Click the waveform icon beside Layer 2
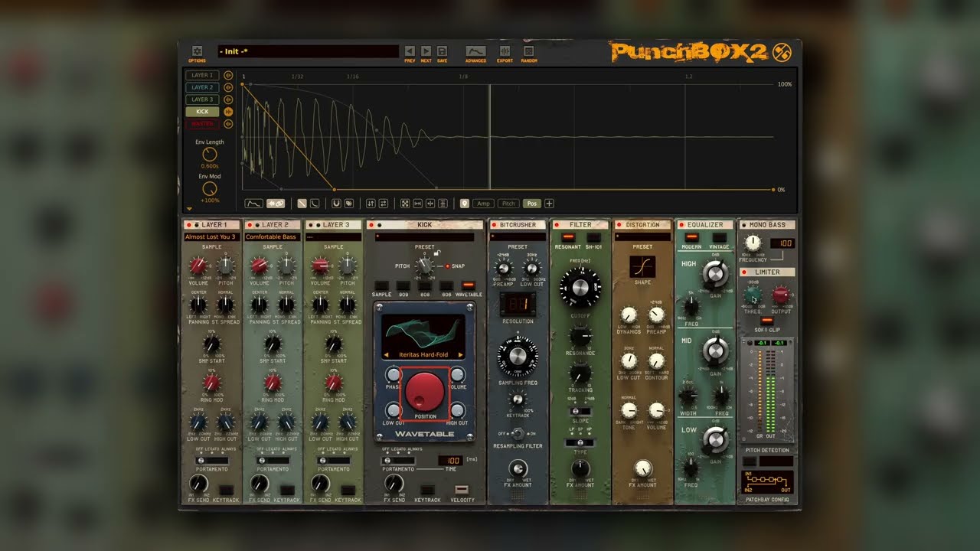Image resolution: width=980 pixels, height=551 pixels. pos(228,87)
